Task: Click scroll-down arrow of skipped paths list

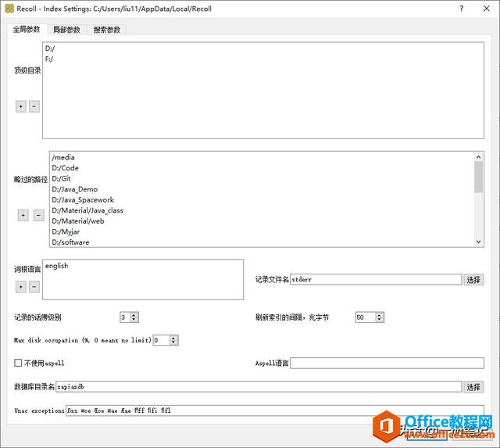Action: click(x=478, y=242)
